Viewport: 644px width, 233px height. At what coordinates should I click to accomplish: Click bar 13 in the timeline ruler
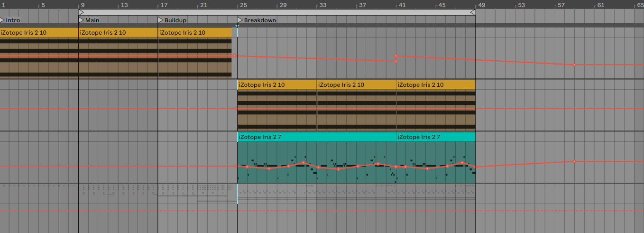pyautogui.click(x=124, y=5)
